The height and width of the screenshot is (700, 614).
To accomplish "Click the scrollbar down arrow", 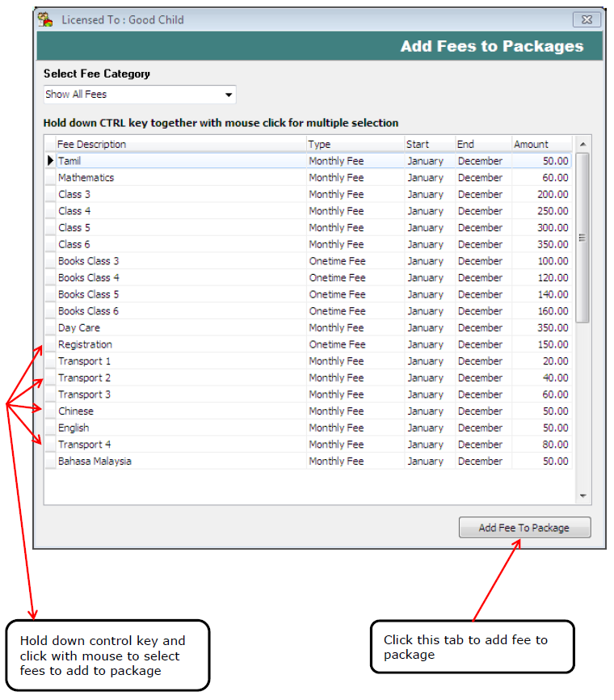I will 582,496.
